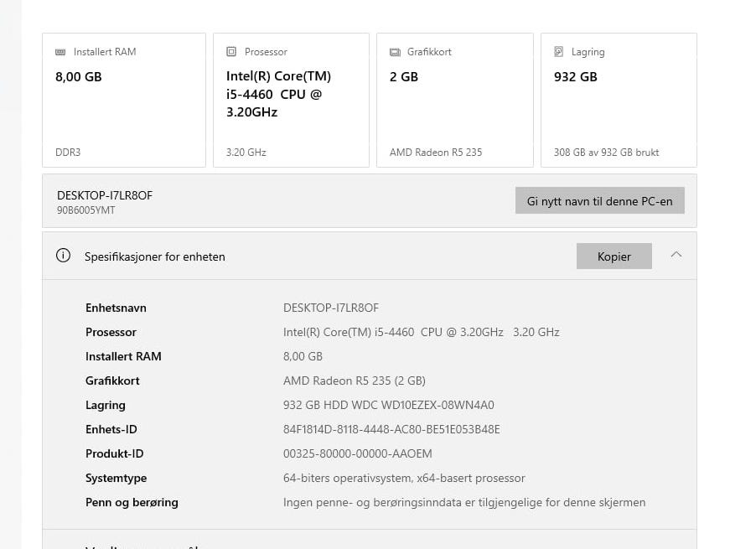
Task: Click the Systemtype value text
Action: coord(404,478)
